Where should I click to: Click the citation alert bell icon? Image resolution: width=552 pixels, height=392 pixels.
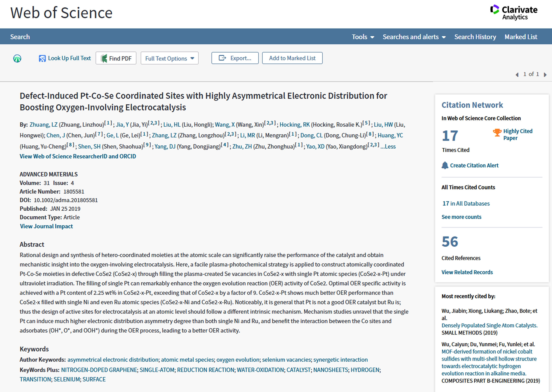(445, 165)
